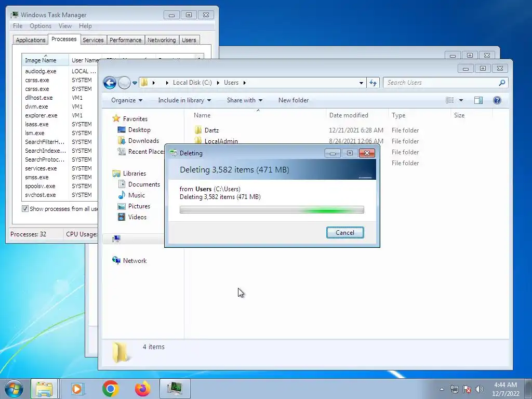Open Google Chrome from the taskbar
Screen dimensions: 532x399
pos(110,389)
